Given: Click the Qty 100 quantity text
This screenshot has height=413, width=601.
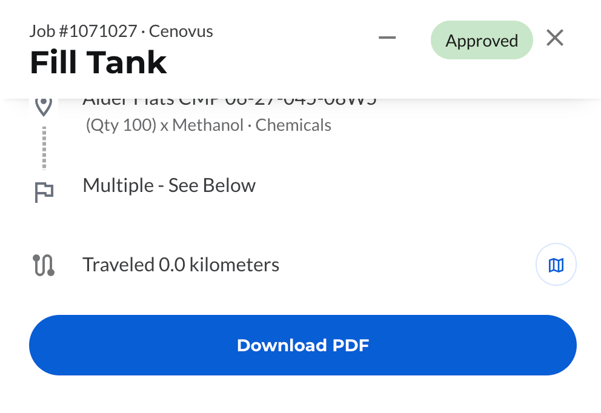Looking at the screenshot, I should coord(121,126).
